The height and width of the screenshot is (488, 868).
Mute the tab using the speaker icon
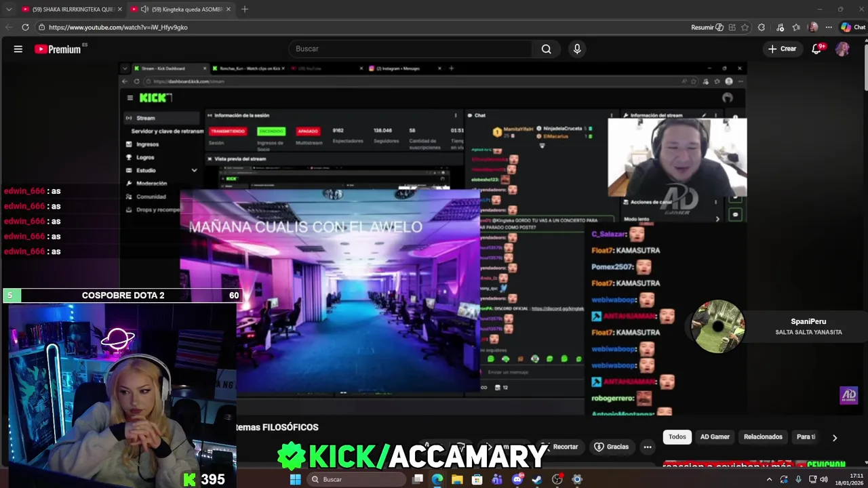pyautogui.click(x=144, y=9)
